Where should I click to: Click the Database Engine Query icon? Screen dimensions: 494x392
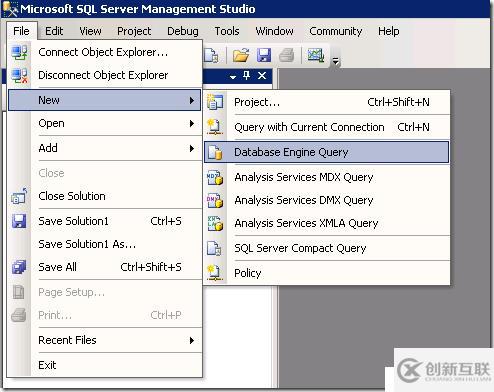pyautogui.click(x=215, y=152)
